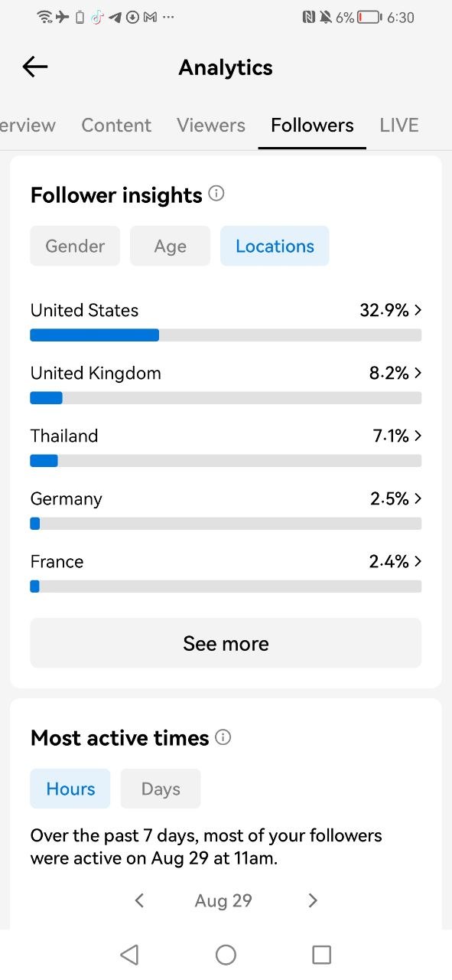Screen dimensions: 452x980
Task: Tap the Android back navigation triangle
Action: tap(129, 954)
